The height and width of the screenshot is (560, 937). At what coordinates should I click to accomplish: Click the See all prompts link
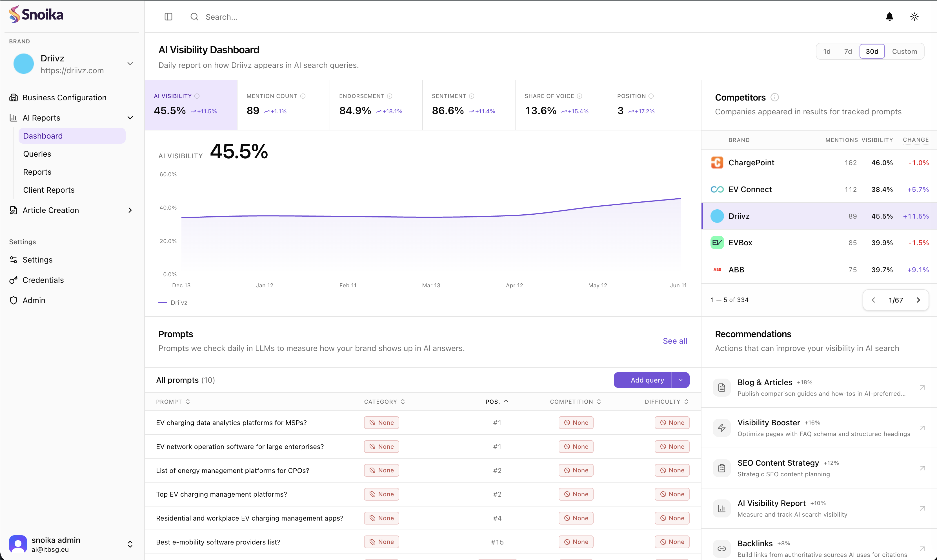click(x=675, y=341)
